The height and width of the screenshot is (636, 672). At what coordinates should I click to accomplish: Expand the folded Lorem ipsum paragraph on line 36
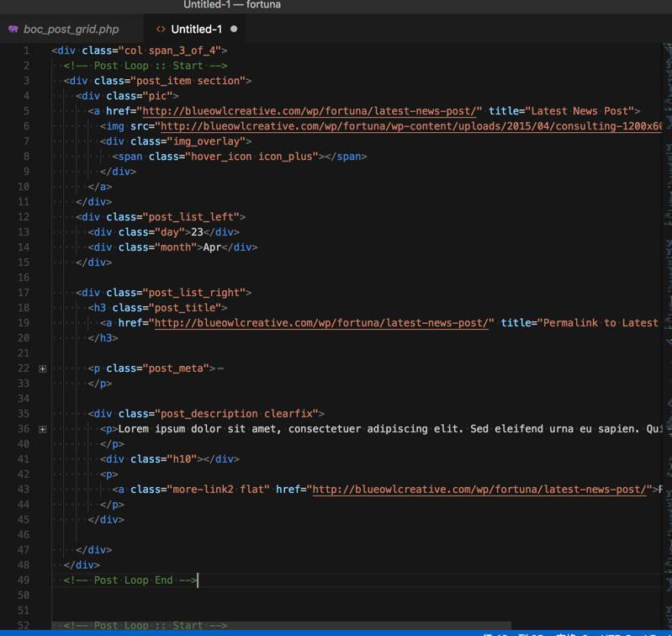[42, 429]
